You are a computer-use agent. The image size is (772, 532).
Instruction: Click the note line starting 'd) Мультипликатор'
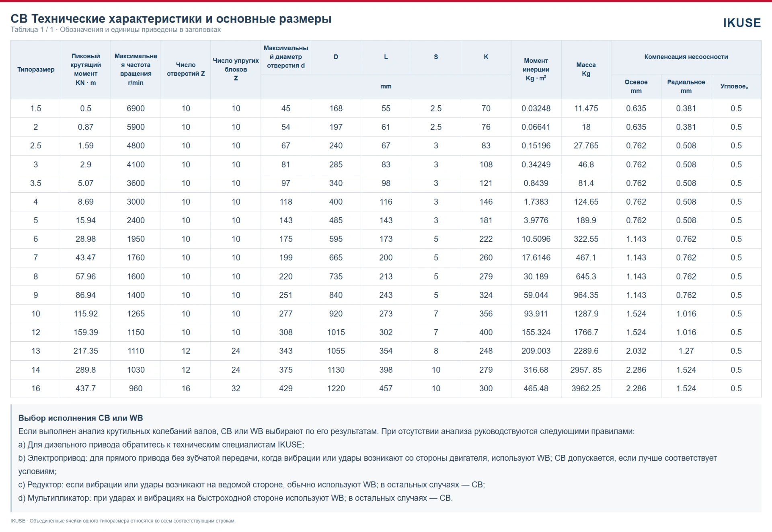pos(235,498)
